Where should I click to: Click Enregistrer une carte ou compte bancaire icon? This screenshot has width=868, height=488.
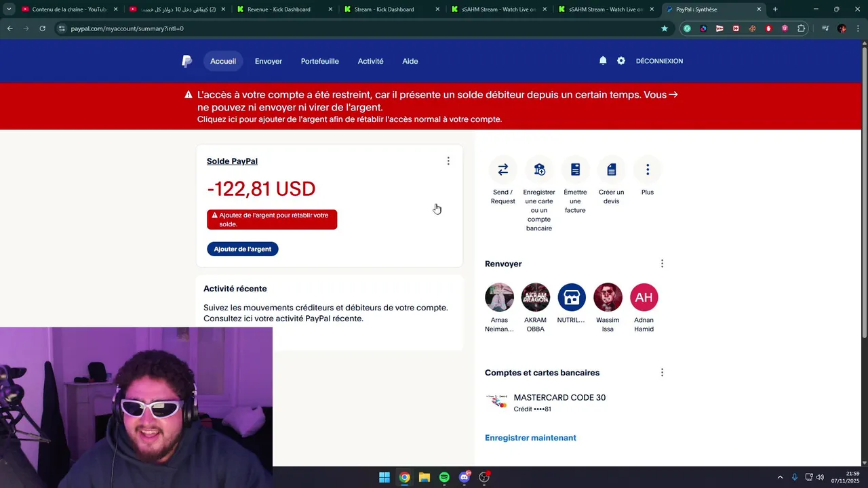pos(539,169)
